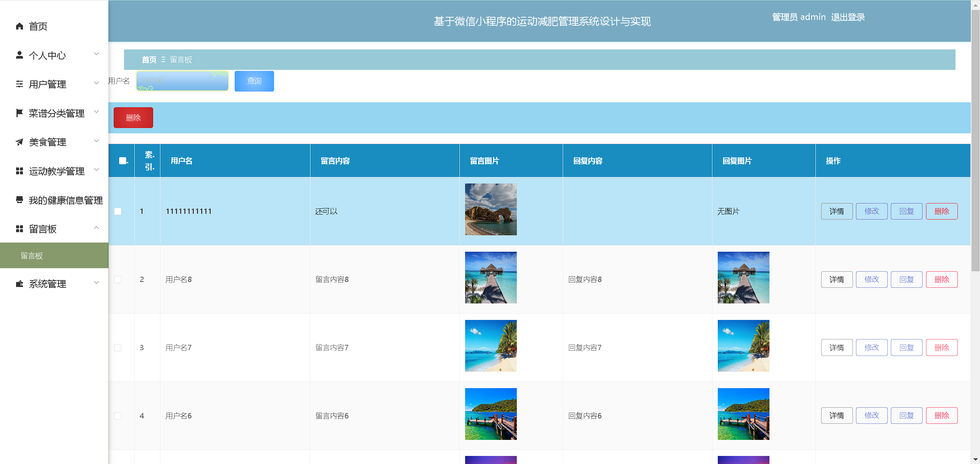Go to 首页 via the breadcrumb
Image resolution: width=980 pixels, height=464 pixels.
149,60
